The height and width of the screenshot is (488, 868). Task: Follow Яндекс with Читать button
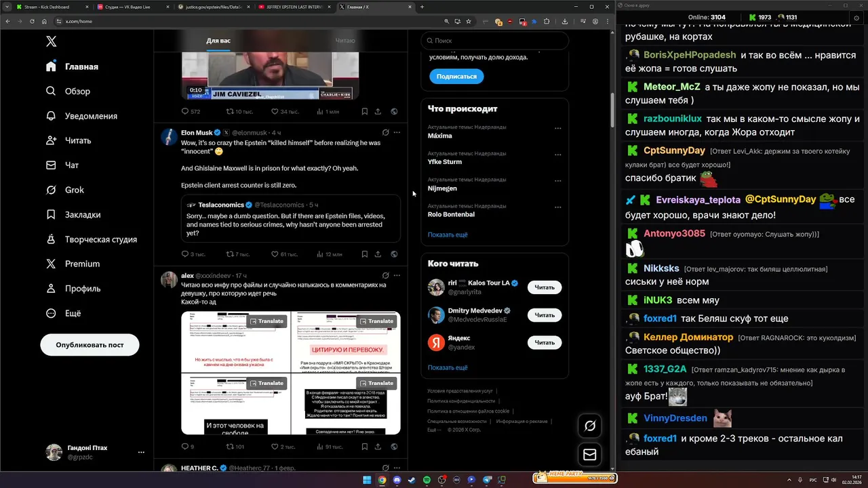coord(545,343)
